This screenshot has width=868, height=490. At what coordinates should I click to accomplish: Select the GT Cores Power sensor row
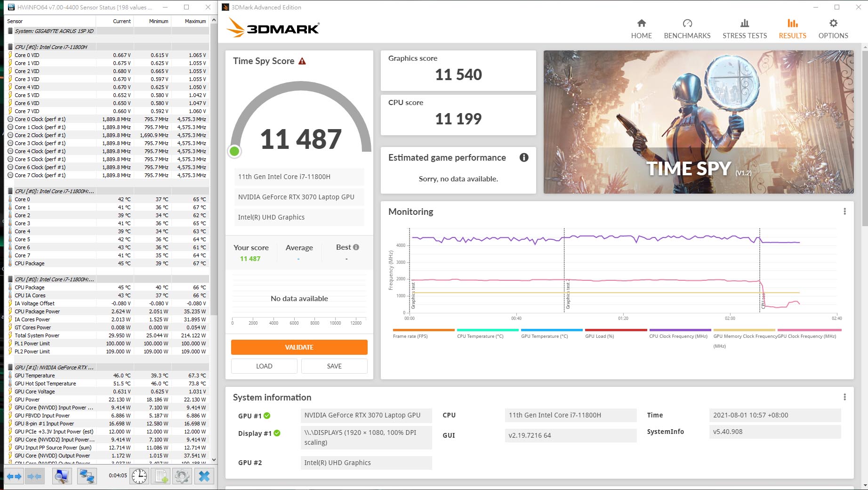(107, 327)
